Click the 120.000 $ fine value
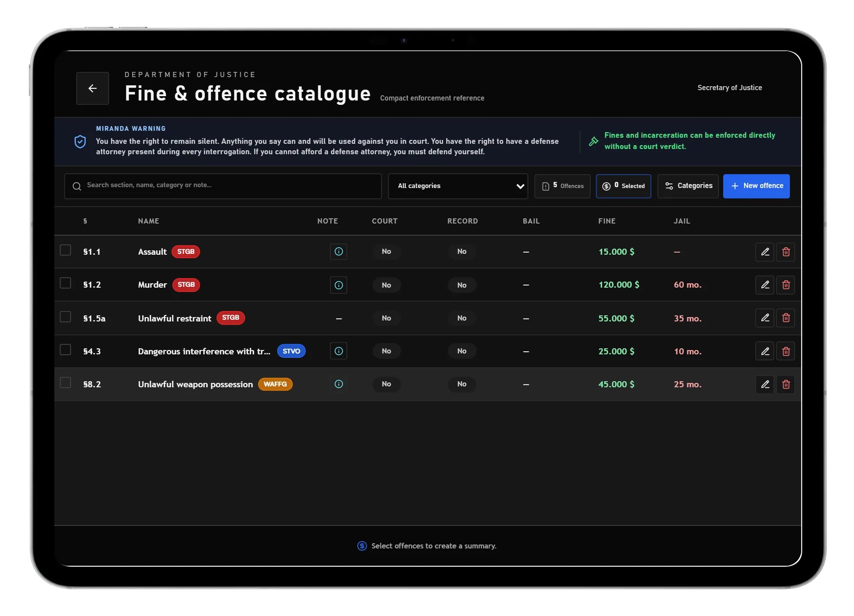Viewport: 854px width, 616px height. pos(618,285)
